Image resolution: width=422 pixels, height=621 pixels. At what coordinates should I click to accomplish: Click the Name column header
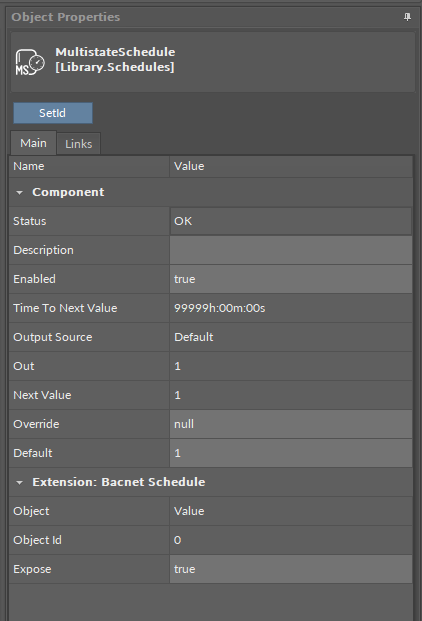89,166
